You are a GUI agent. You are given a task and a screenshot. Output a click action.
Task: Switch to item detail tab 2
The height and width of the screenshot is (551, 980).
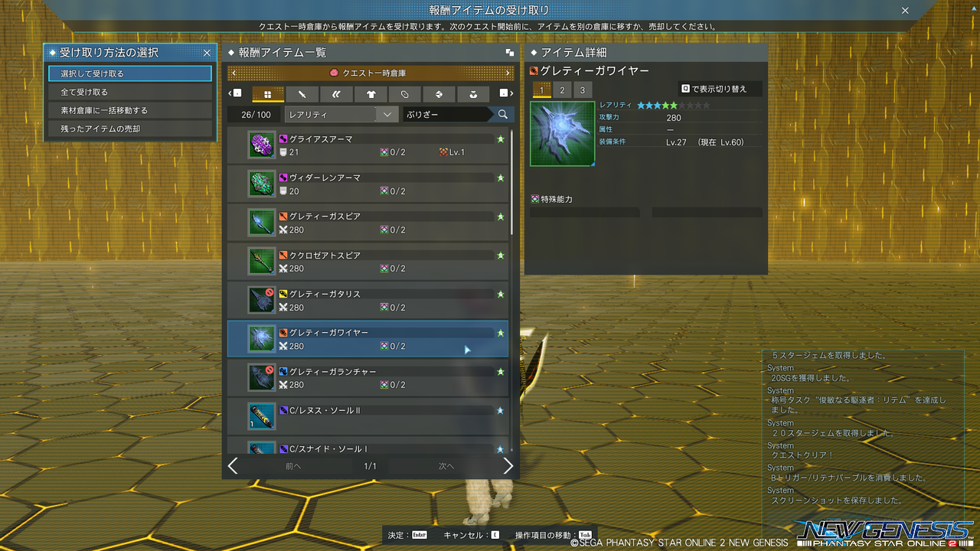(x=562, y=90)
